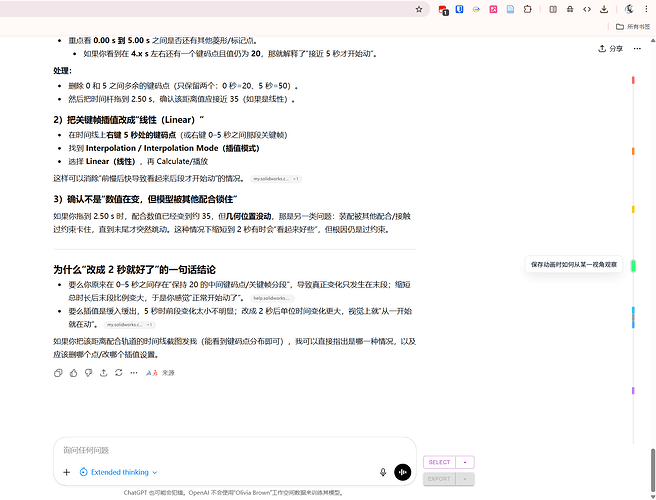Jump to the yellow conversation marker

tap(633, 209)
